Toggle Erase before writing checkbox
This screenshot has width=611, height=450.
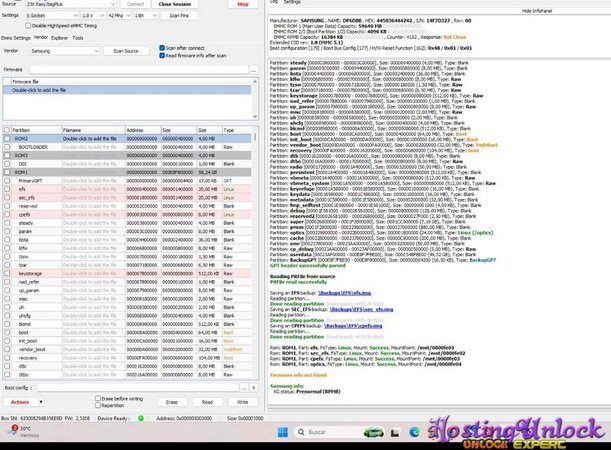pyautogui.click(x=98, y=398)
